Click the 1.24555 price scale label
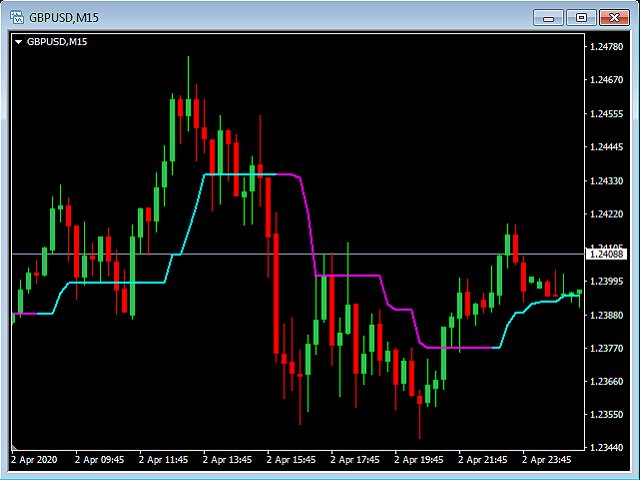This screenshot has height=480, width=640. (607, 114)
